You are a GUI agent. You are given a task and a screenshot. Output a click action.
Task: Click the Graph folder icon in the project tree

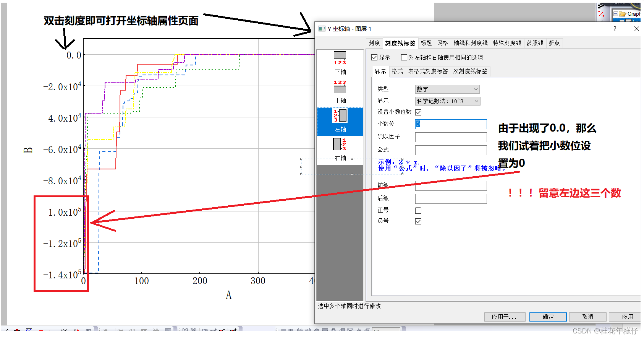[x=623, y=14]
